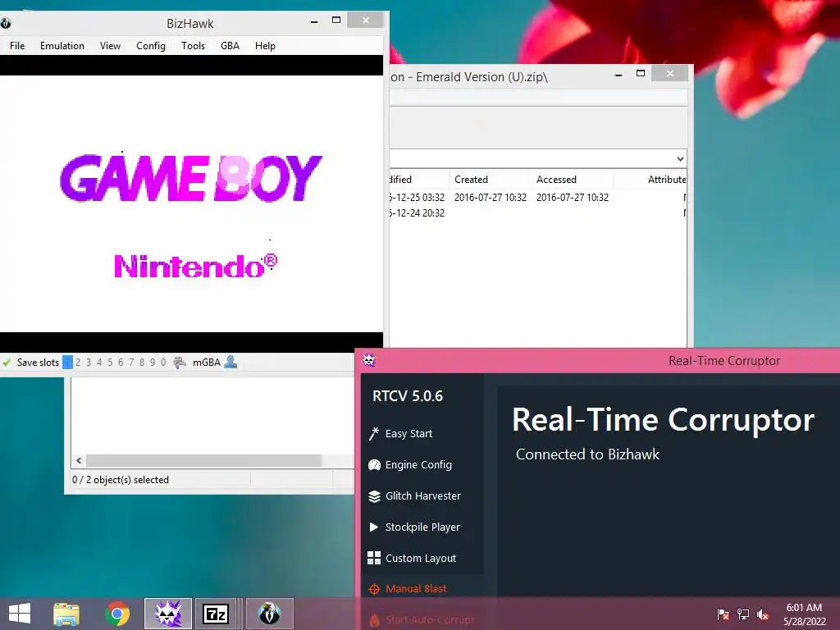Select the row modified 12-24 20:32

[x=538, y=212]
